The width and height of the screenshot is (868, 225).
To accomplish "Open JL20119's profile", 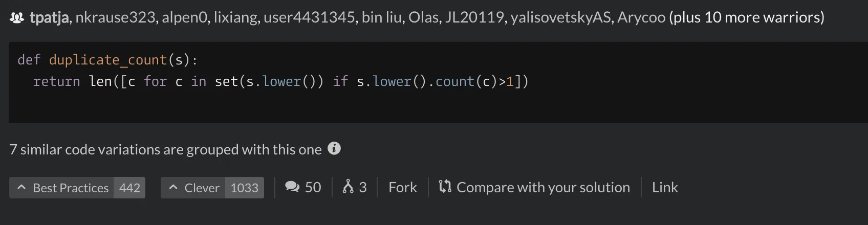I will click(474, 17).
